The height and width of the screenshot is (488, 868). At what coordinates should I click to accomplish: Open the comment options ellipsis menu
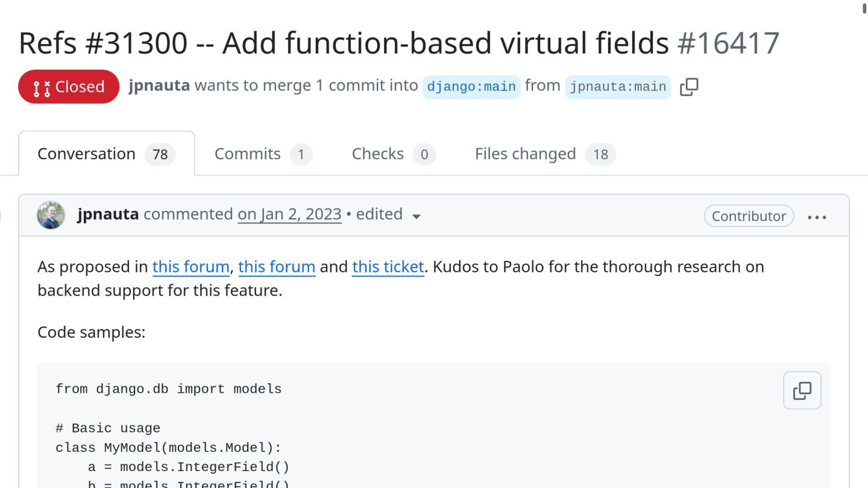tap(817, 217)
